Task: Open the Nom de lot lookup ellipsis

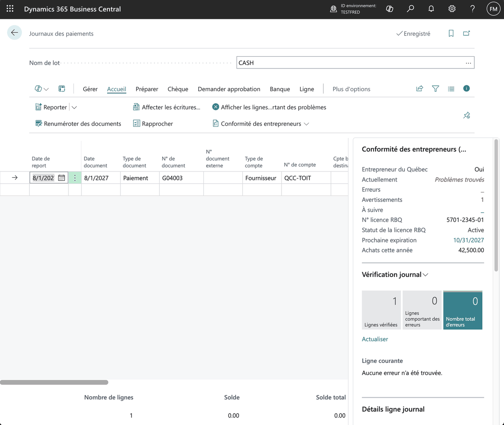Action: click(x=468, y=63)
